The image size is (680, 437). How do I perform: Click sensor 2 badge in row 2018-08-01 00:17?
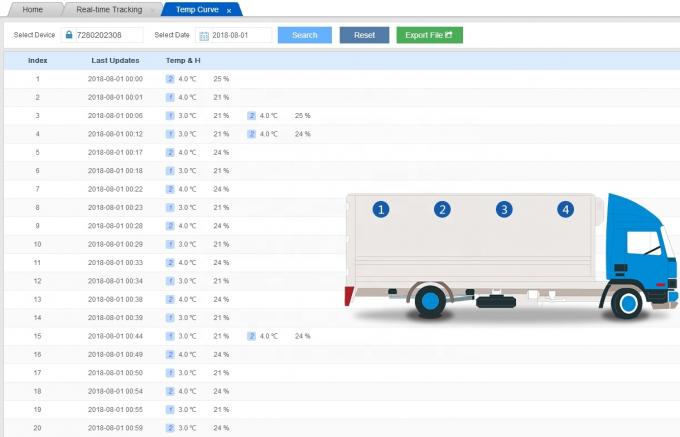pyautogui.click(x=170, y=152)
